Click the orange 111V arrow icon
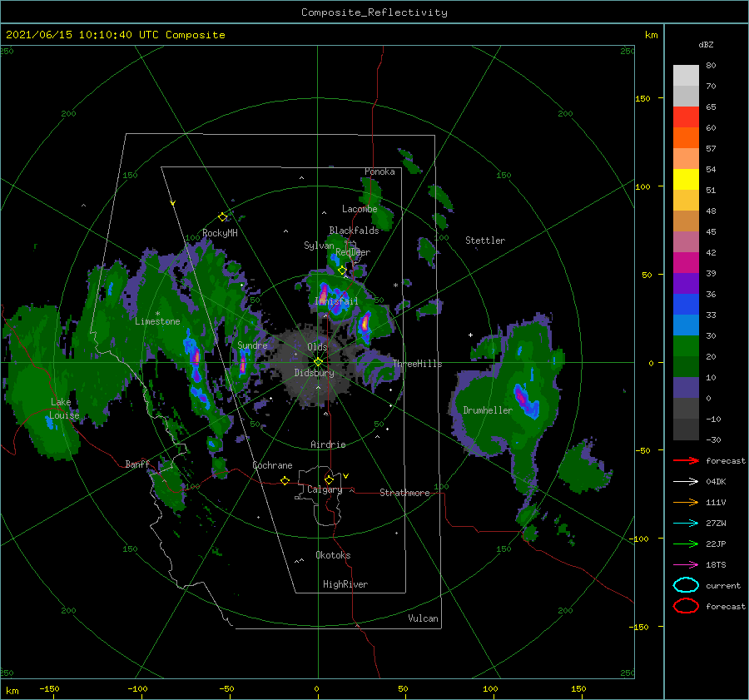The height and width of the screenshot is (700, 749). [x=686, y=502]
